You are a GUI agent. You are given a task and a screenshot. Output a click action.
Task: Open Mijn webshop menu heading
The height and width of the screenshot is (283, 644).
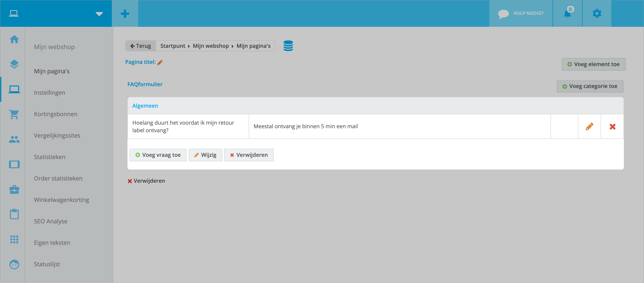(54, 47)
